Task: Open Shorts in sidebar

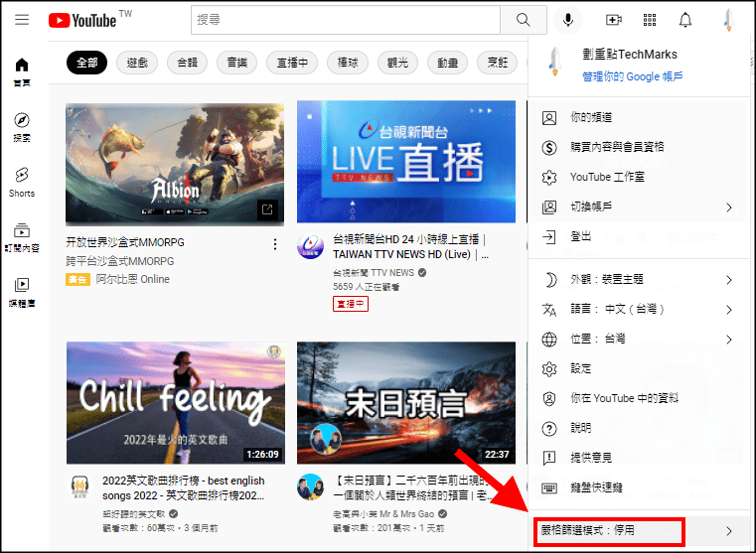Action: point(22,182)
